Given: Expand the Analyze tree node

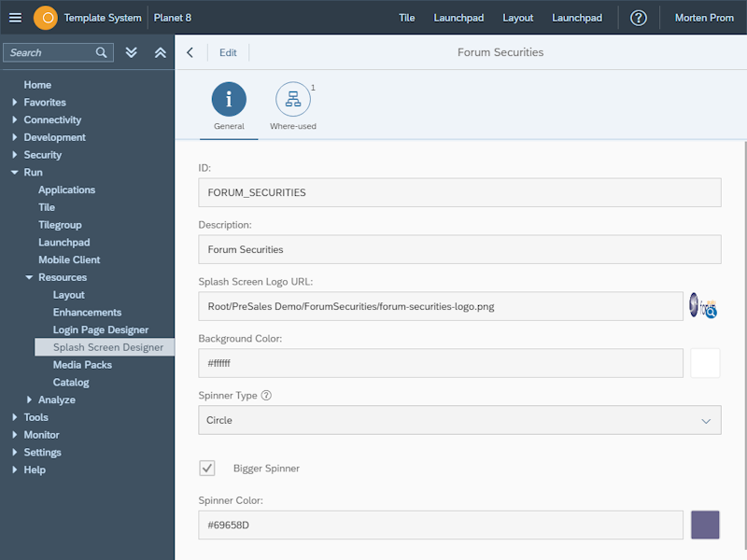Looking at the screenshot, I should tap(29, 399).
